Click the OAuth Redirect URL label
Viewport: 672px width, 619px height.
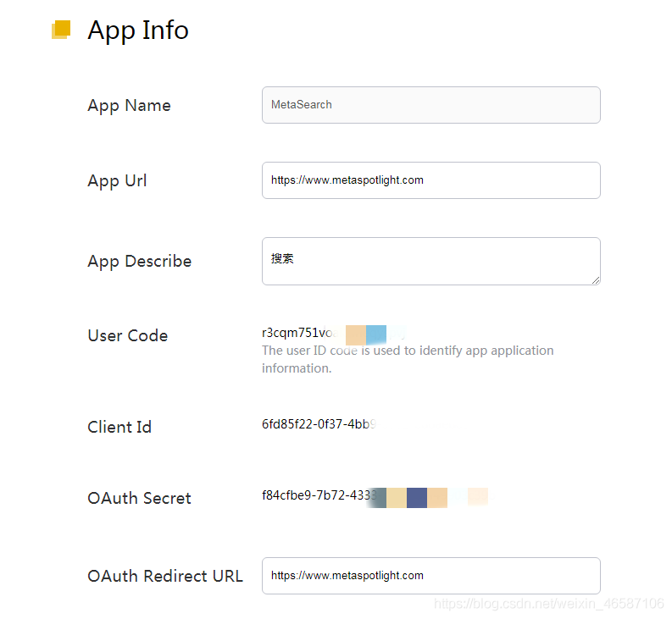point(165,576)
